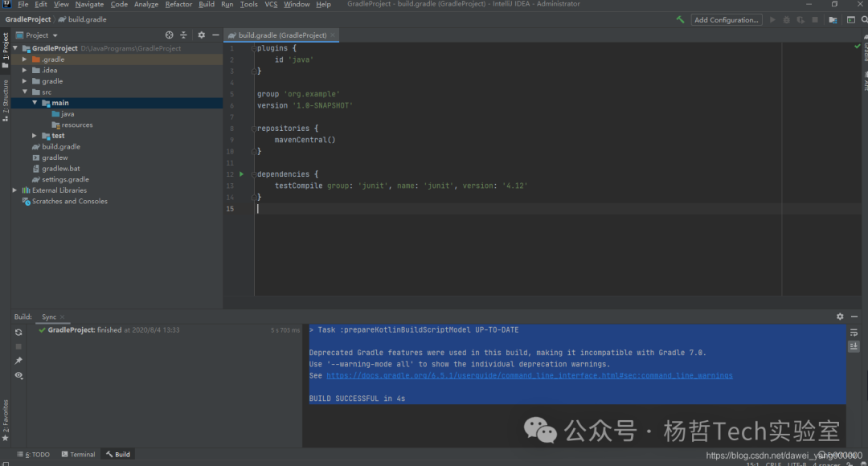Open the Navigate menu

pyautogui.click(x=89, y=4)
